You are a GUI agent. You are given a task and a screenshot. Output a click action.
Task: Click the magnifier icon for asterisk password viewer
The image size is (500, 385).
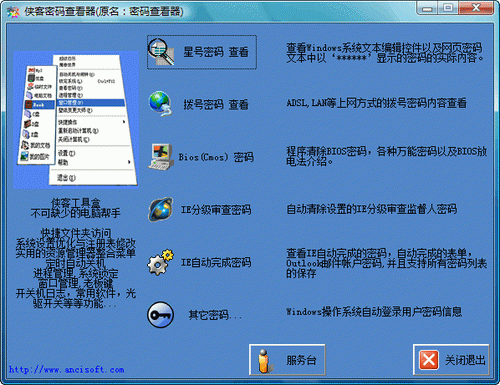(161, 52)
